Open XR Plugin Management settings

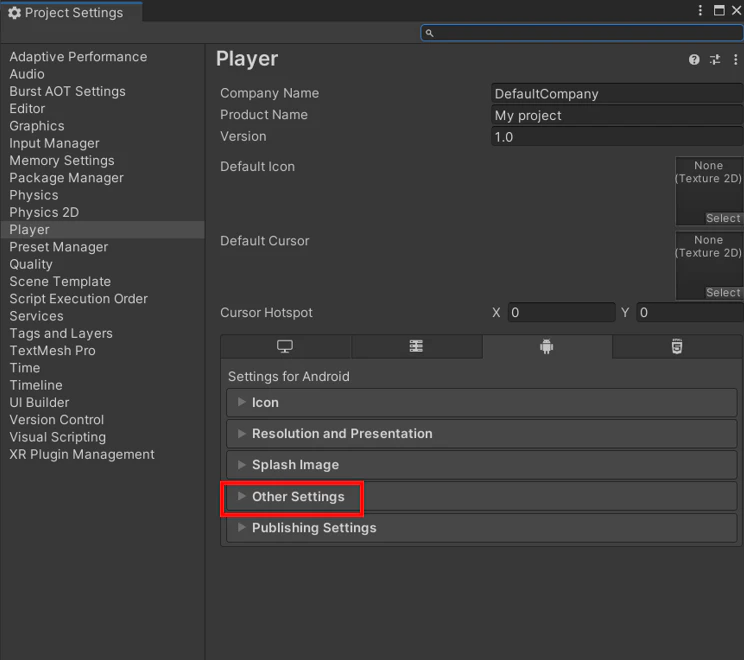click(x=82, y=455)
